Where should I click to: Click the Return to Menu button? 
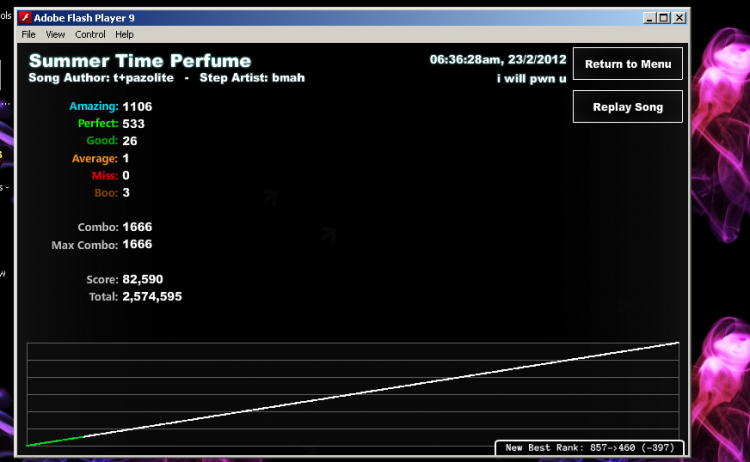pyautogui.click(x=628, y=64)
